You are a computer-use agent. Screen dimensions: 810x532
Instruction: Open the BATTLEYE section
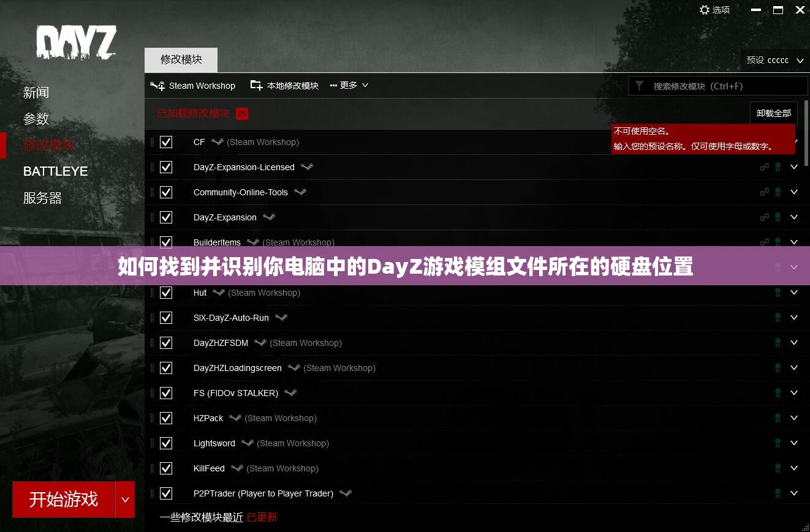(x=55, y=171)
